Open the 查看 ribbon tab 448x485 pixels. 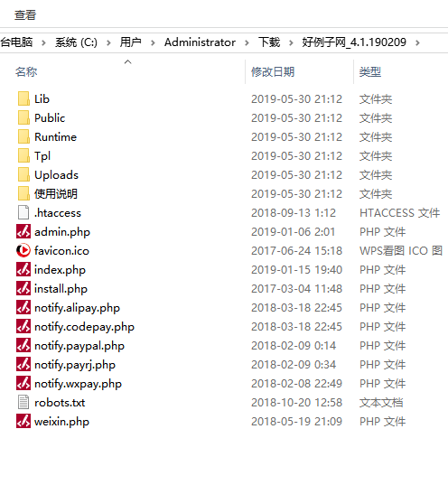point(25,14)
